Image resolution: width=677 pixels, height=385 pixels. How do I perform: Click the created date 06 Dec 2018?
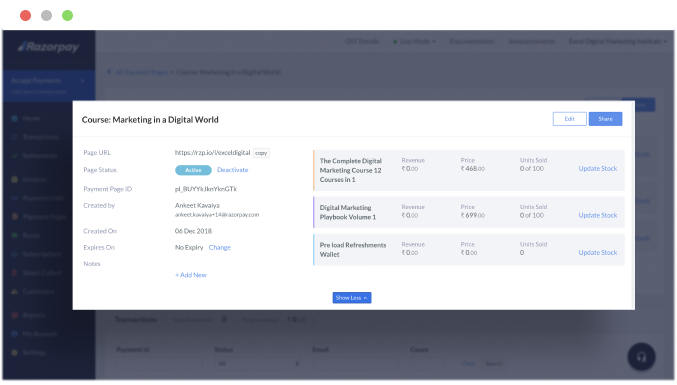(x=193, y=231)
